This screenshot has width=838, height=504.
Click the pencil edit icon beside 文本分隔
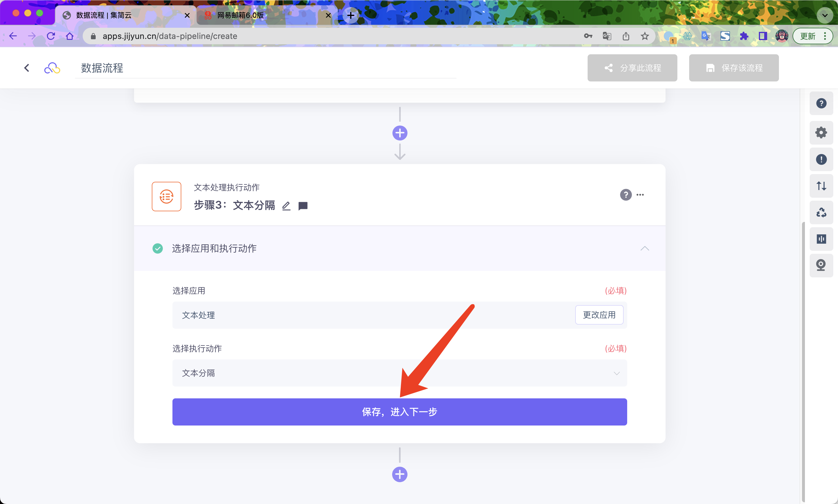(x=286, y=206)
